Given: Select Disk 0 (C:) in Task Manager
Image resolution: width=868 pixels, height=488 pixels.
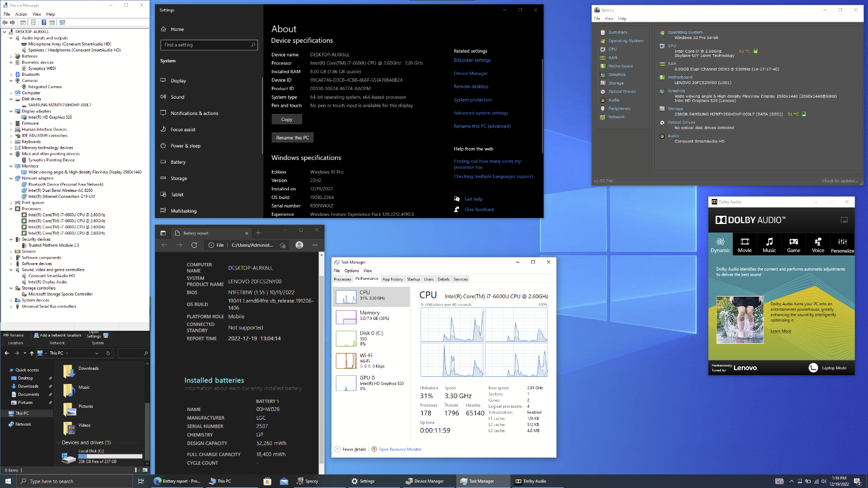Looking at the screenshot, I should (371, 338).
